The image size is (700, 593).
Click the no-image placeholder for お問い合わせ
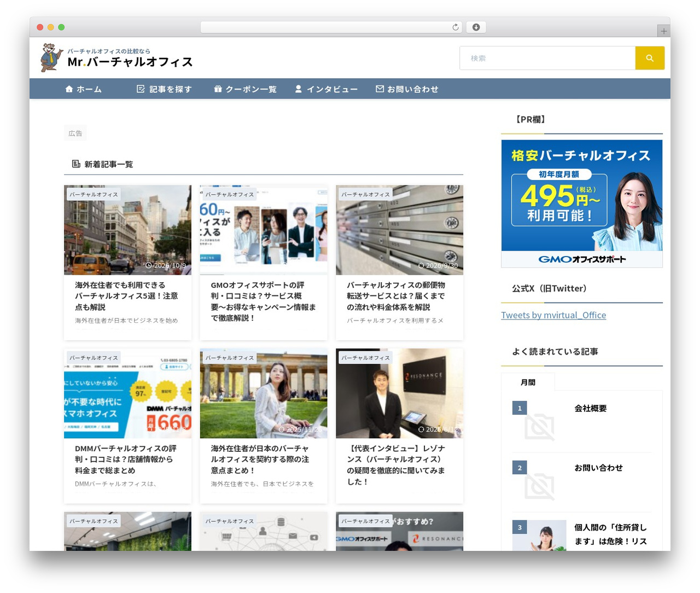(x=539, y=486)
